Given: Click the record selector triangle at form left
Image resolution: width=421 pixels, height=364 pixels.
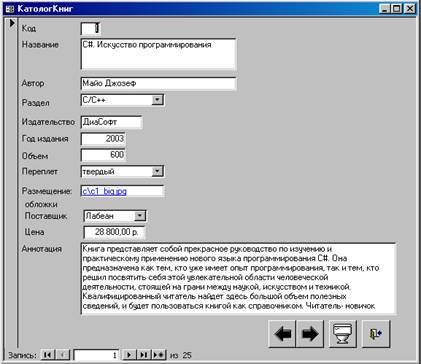Looking at the screenshot, I should (x=12, y=23).
